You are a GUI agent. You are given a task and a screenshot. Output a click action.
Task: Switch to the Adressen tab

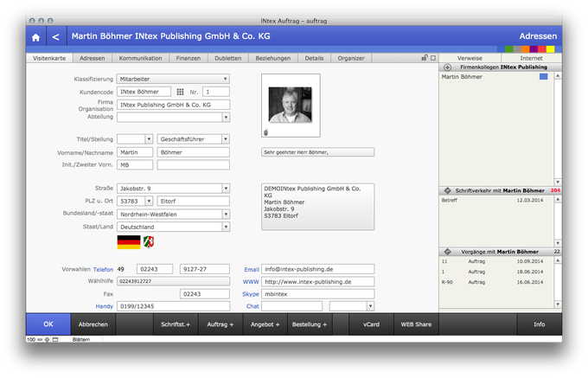(93, 58)
